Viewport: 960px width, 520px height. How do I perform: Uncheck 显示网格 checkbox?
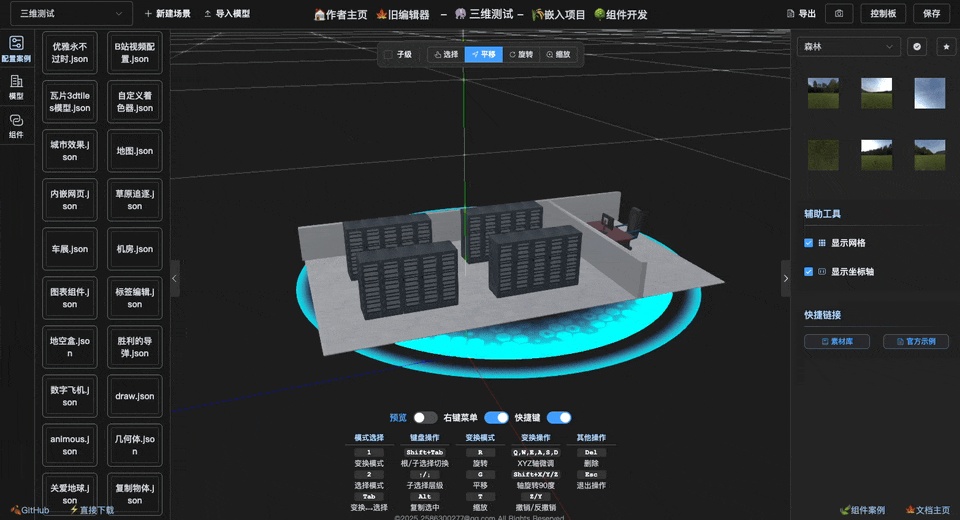808,243
